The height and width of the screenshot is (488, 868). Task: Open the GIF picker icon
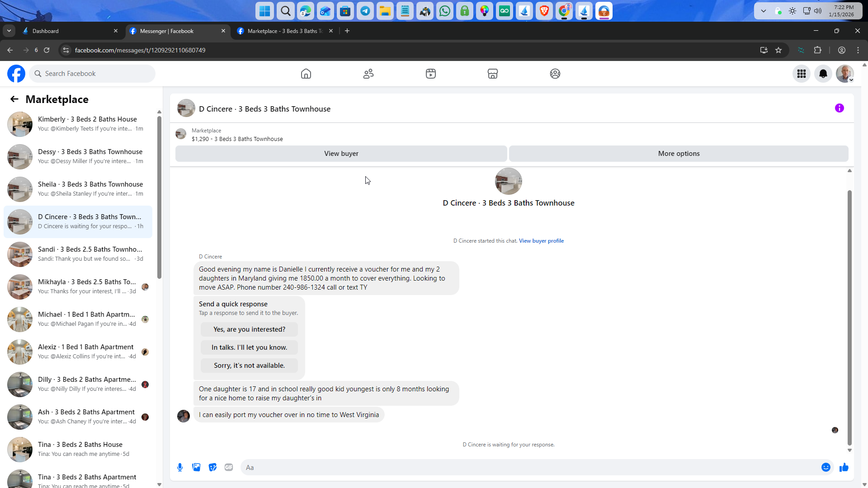click(229, 467)
